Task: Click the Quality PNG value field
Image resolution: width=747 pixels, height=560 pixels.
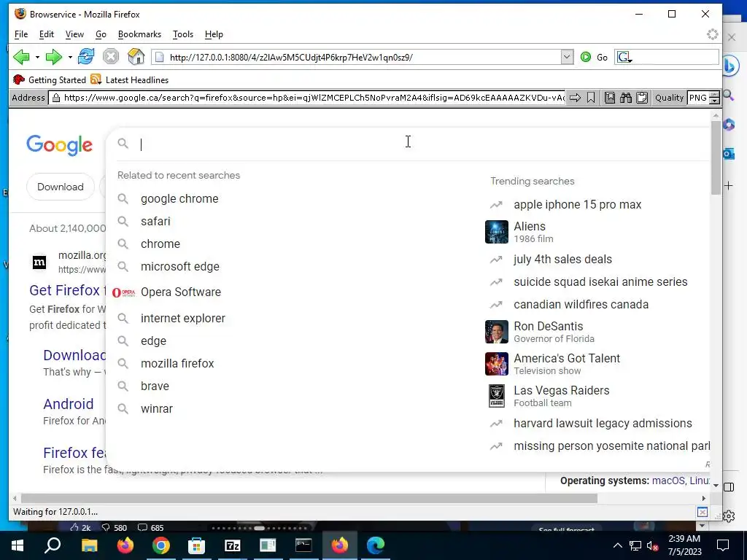Action: pyautogui.click(x=698, y=98)
